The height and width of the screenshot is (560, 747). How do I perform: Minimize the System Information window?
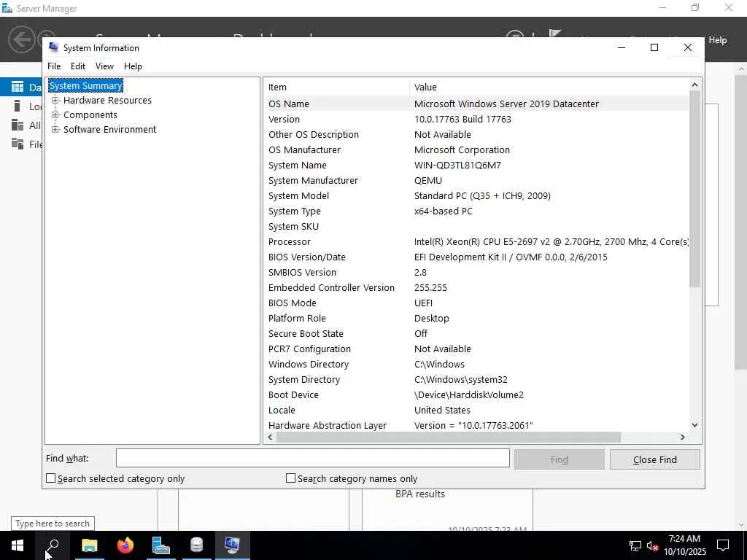[622, 47]
